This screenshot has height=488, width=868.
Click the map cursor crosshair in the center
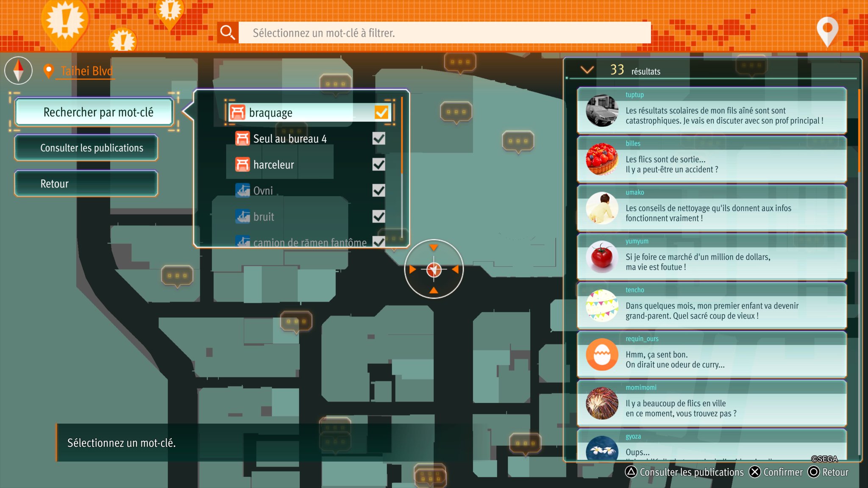pos(434,269)
